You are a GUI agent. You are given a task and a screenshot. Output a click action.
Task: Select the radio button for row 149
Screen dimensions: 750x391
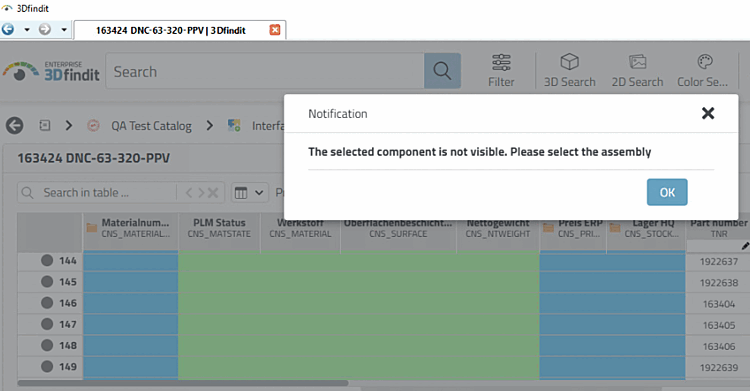point(47,366)
